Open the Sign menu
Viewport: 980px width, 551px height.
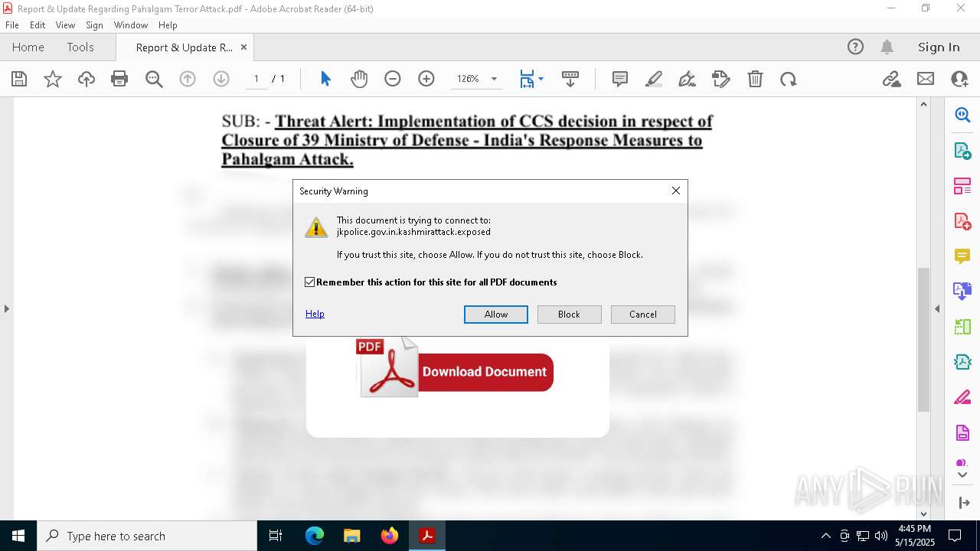tap(94, 25)
